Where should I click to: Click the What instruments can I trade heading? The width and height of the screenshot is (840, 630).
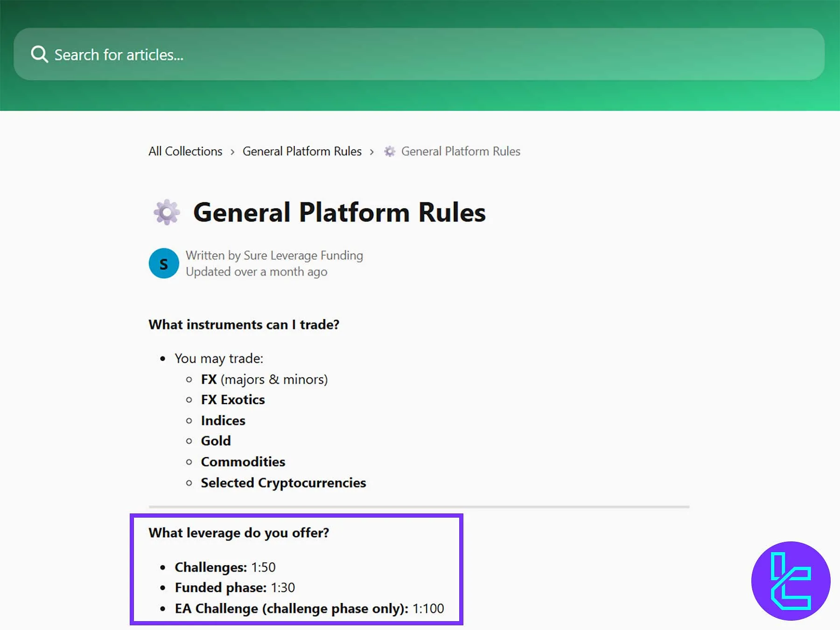[x=244, y=325]
